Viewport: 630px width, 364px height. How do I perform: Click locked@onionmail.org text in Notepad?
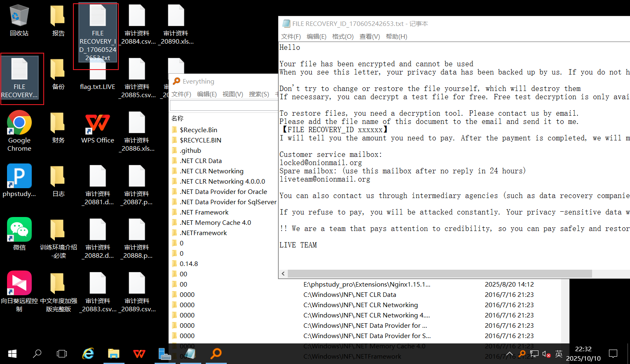[321, 163]
